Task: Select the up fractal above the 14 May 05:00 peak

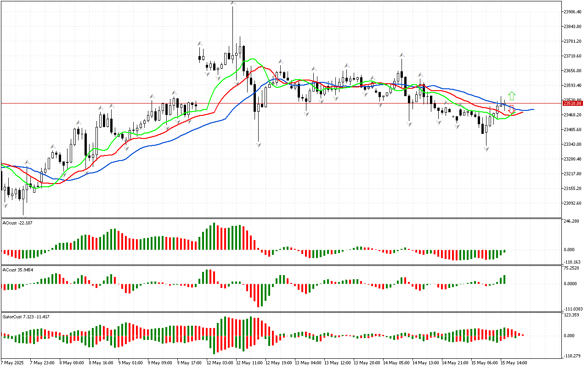Action: (x=401, y=55)
